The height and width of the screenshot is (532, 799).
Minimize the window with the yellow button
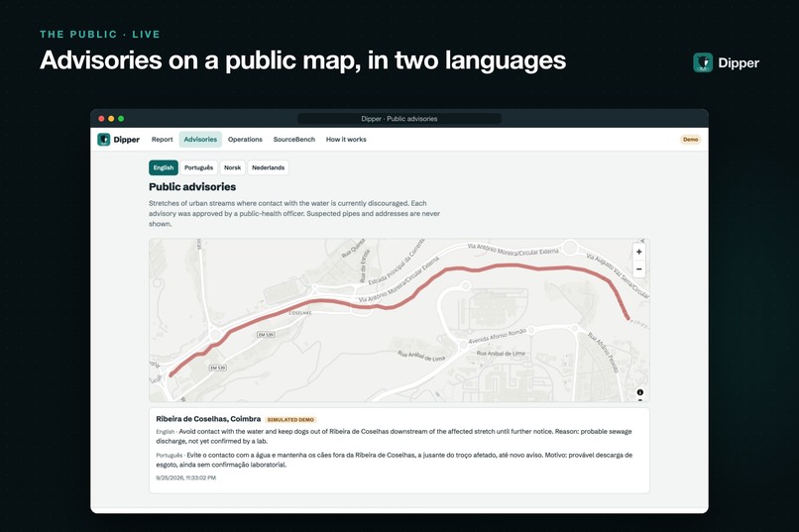point(111,119)
